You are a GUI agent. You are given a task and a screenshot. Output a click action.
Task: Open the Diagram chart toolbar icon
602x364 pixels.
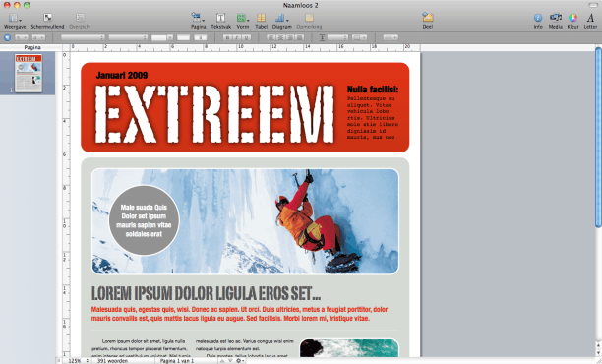click(x=281, y=18)
